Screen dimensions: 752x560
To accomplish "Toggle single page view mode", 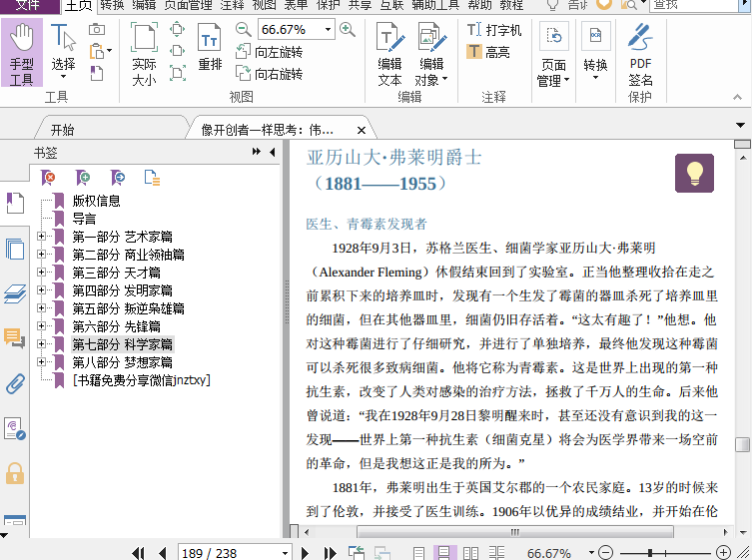I will pyautogui.click(x=418, y=553).
